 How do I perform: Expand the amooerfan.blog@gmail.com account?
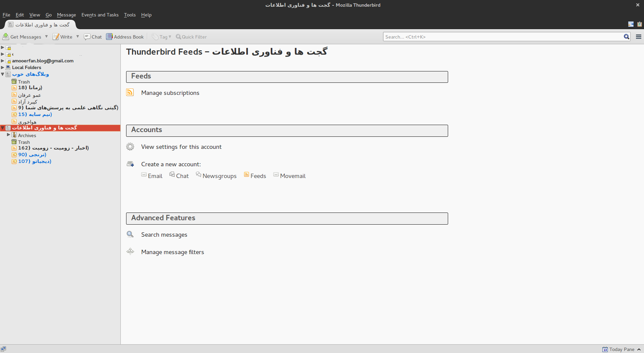coord(3,61)
